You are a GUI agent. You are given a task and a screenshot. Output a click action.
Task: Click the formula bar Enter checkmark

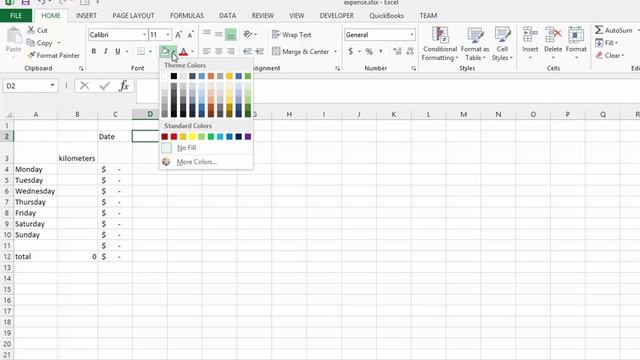coord(104,86)
